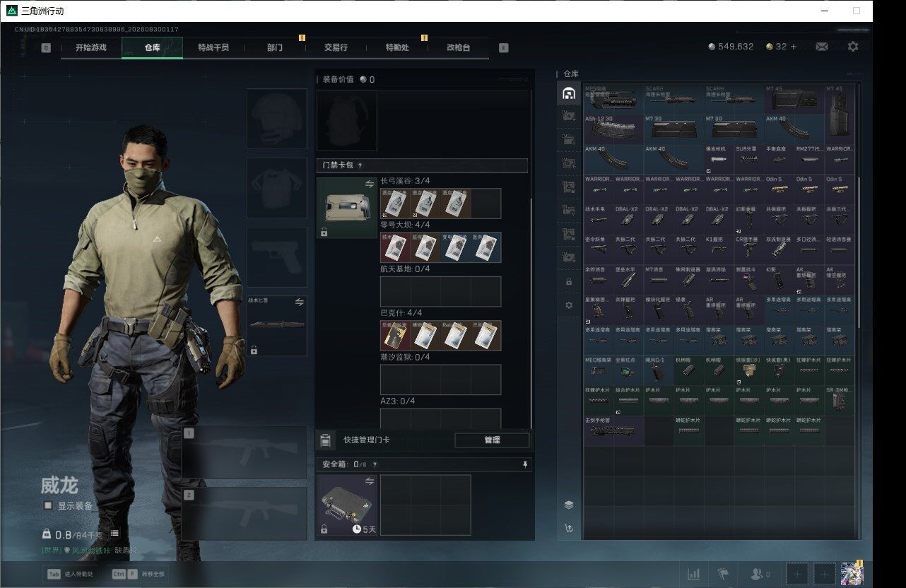Viewport: 906px width, 588px height.
Task: Select the empty helmet slot
Action: pos(276,119)
